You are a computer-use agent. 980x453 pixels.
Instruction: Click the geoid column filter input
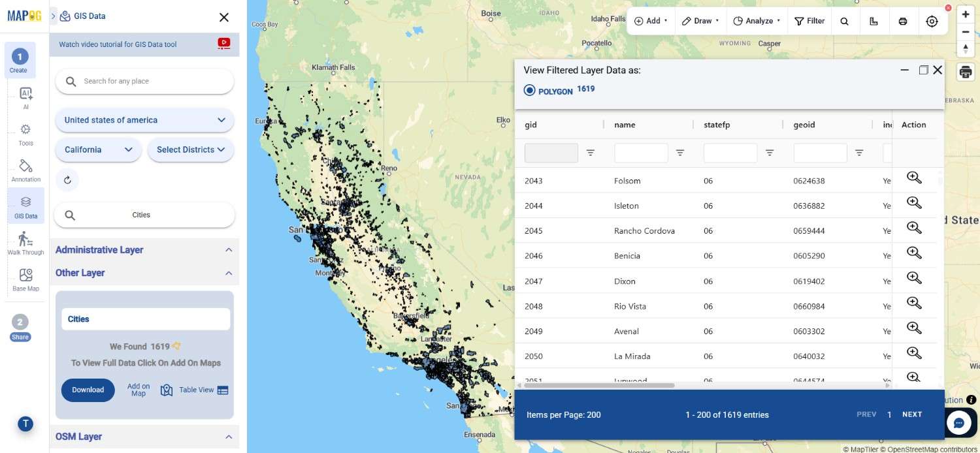tap(820, 153)
